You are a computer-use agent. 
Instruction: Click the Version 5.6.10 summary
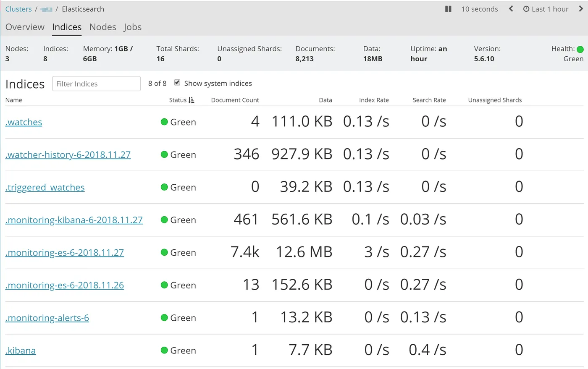(487, 54)
